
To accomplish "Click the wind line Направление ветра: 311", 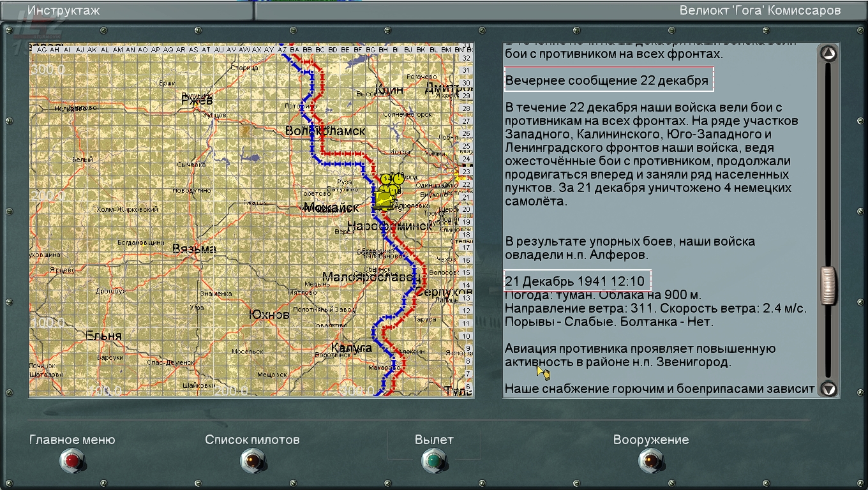I will (655, 308).
